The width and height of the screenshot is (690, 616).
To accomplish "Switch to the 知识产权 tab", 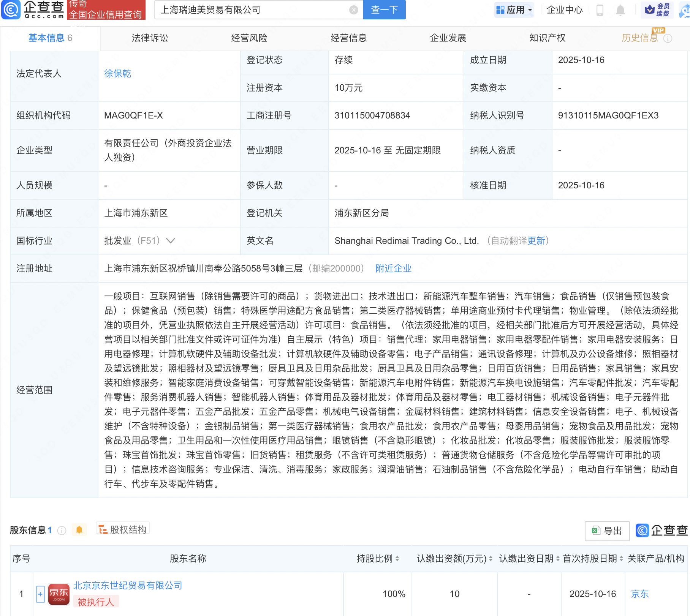I will click(x=547, y=38).
